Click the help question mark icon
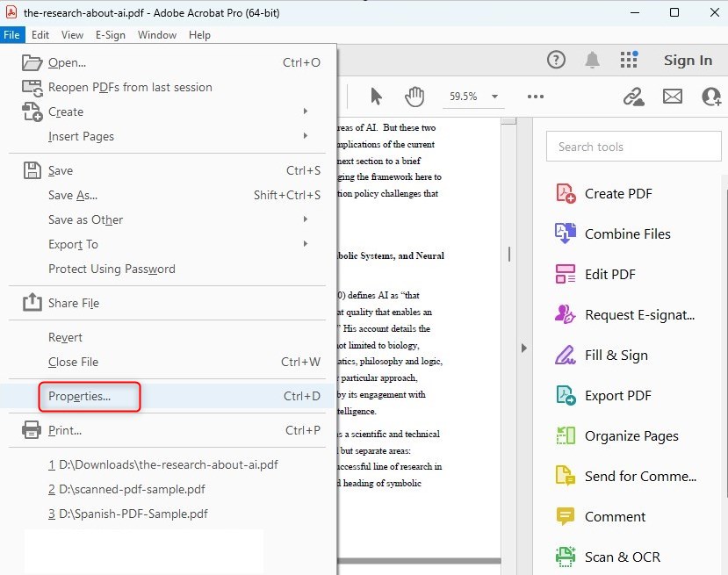 557,60
